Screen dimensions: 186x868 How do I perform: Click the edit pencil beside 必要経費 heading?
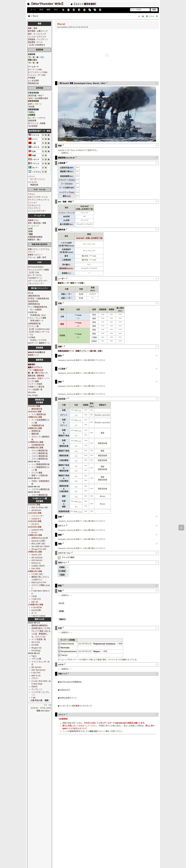click(66, 163)
